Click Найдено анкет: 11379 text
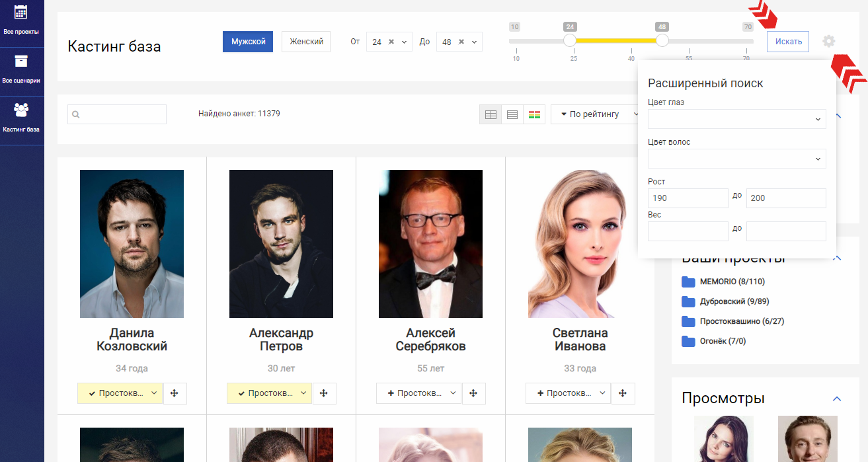Screen dimensions: 868x462 (x=239, y=114)
